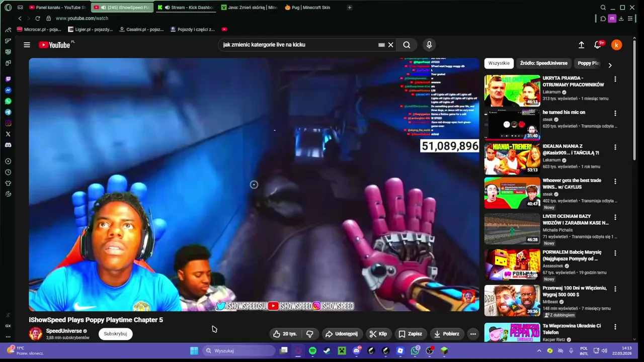Open a new browser tab with plus
This screenshot has height=362, width=644.
[x=350, y=8]
